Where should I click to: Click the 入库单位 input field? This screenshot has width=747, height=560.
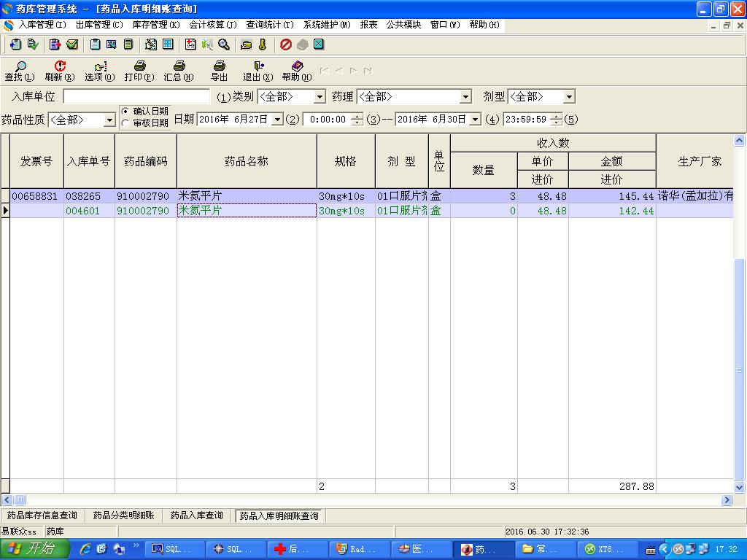[136, 97]
